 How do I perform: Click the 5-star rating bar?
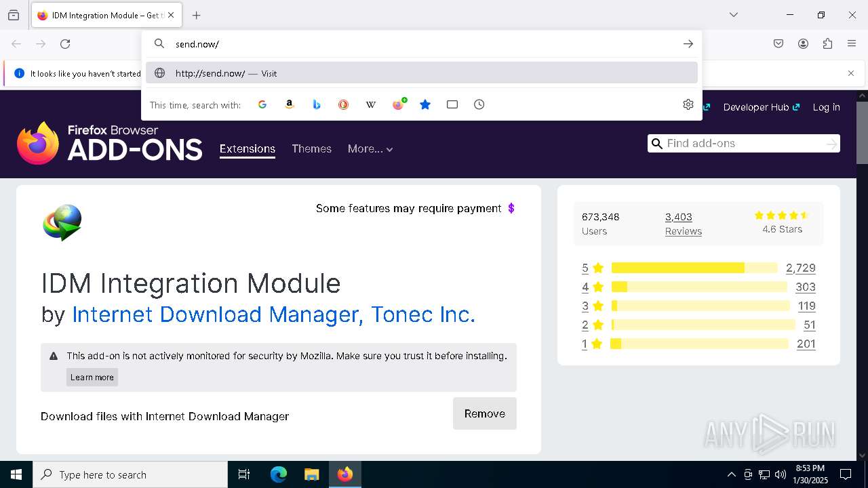click(x=694, y=268)
